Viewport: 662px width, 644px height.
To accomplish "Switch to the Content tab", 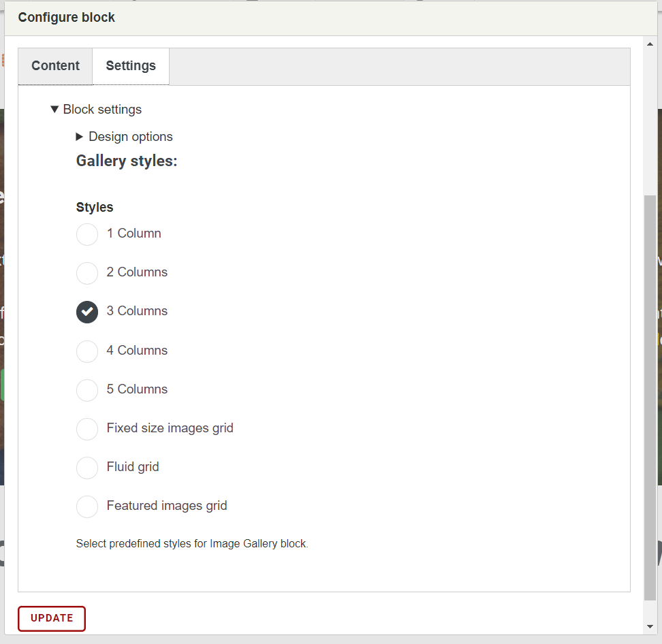I will (x=55, y=66).
